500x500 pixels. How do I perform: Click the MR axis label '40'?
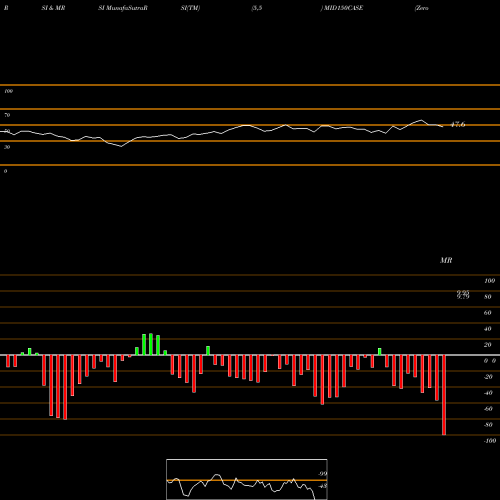[x=488, y=329]
